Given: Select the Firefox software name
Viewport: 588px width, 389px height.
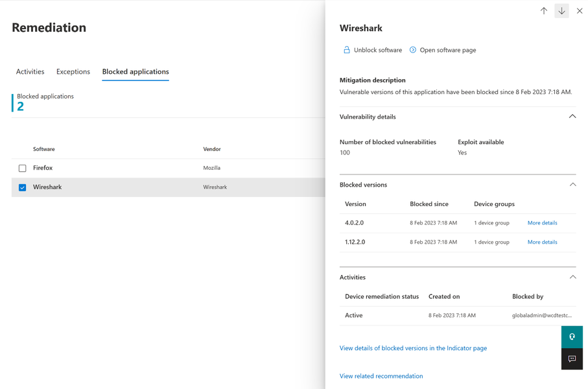Looking at the screenshot, I should pyautogui.click(x=43, y=168).
